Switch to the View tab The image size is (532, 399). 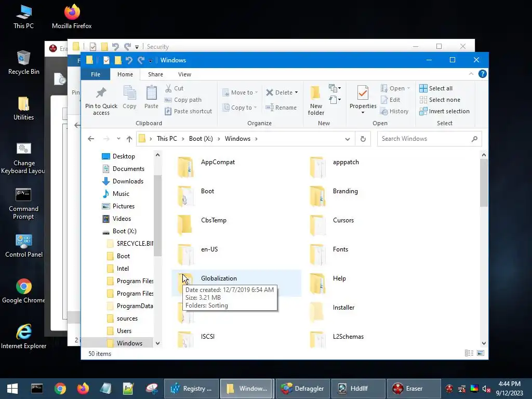(184, 74)
